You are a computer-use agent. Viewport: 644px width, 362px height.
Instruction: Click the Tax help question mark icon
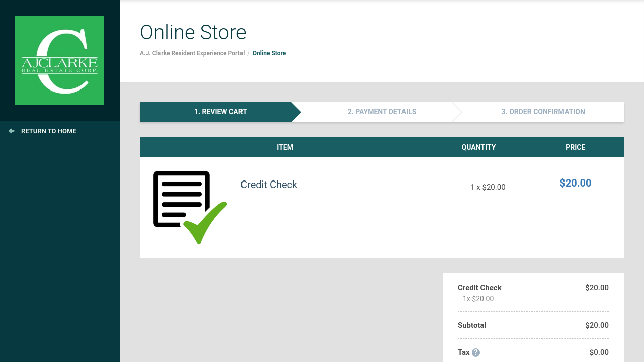(x=476, y=353)
